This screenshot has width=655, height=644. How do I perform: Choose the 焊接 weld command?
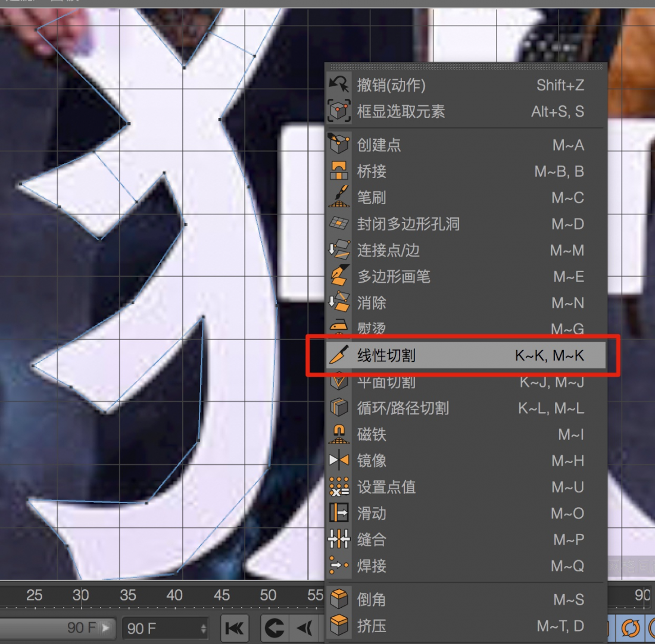[372, 565]
